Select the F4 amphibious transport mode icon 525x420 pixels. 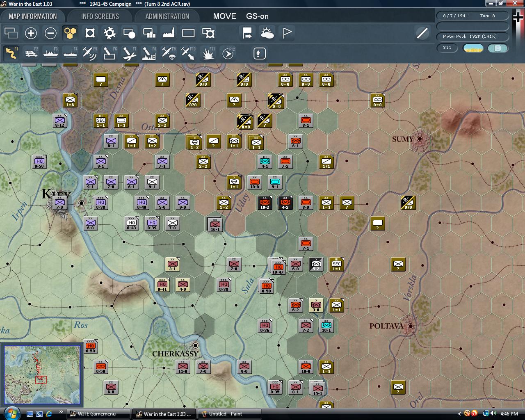(70, 53)
